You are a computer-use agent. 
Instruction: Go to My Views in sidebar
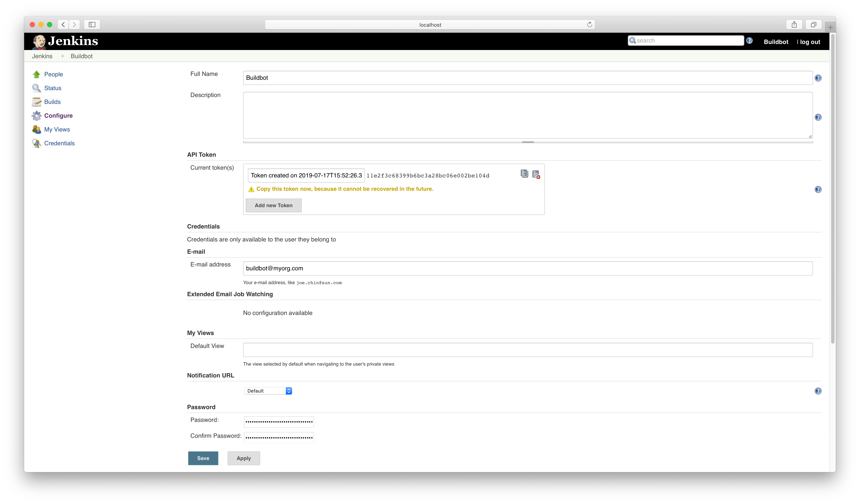(x=57, y=129)
